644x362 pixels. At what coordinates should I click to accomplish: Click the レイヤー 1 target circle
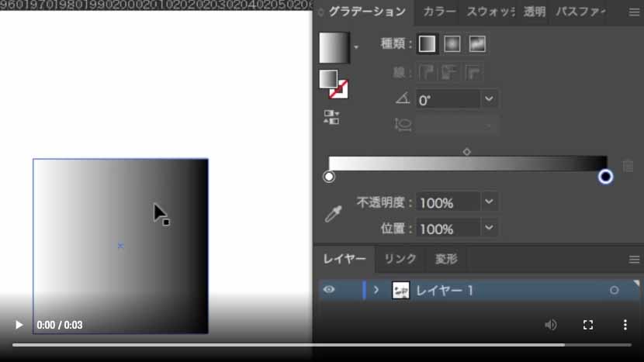(614, 290)
